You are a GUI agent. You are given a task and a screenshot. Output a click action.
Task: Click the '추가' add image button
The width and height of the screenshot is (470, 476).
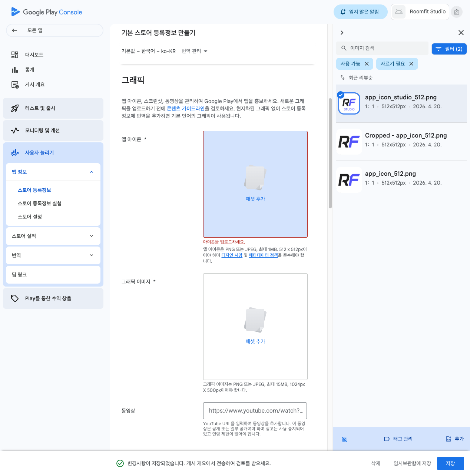(x=455, y=439)
